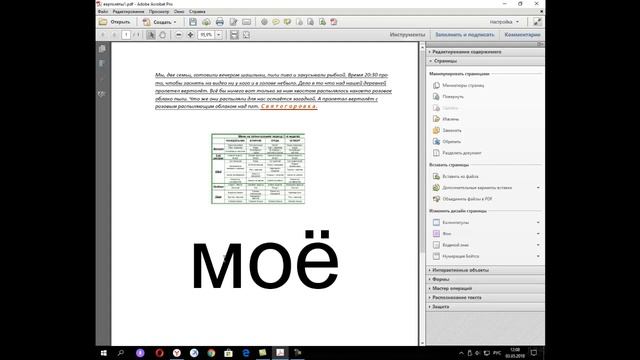640x360 pixels.
Task: Open Водяной знак dropdown arrow
Action: pyautogui.click(x=538, y=245)
